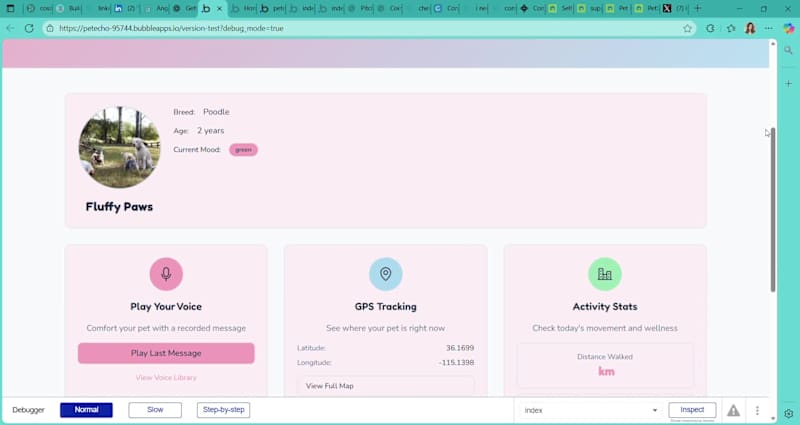Open sidebar settings gear icon

789,413
